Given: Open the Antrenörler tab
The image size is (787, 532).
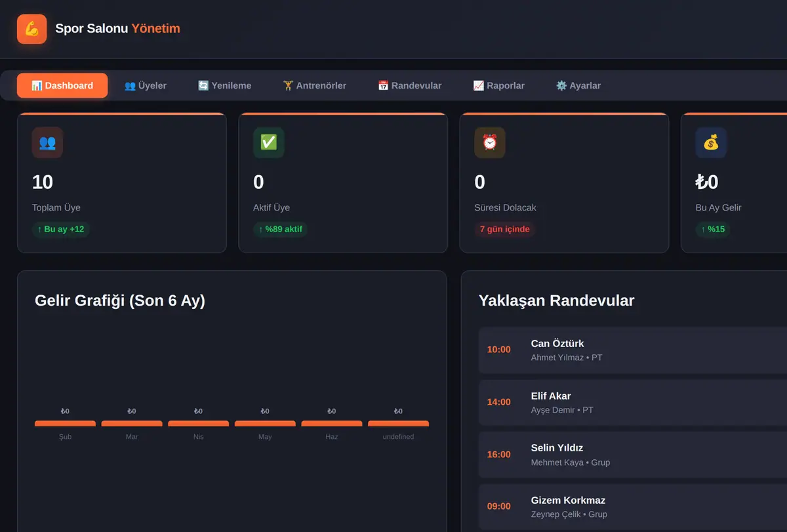Looking at the screenshot, I should [315, 85].
